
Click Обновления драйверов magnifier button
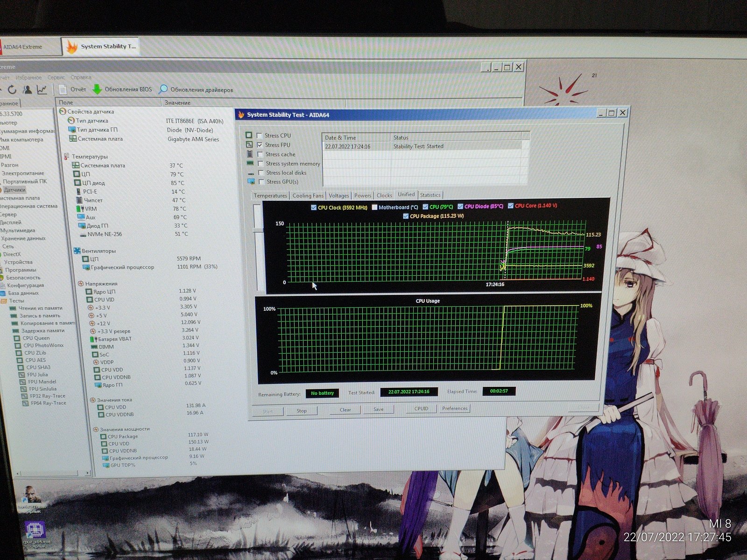pyautogui.click(x=196, y=90)
